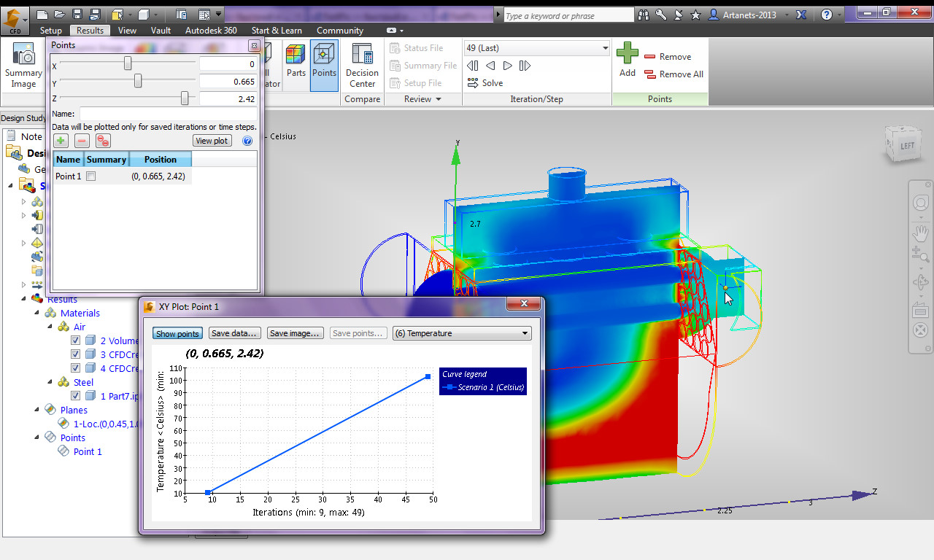934x560 pixels.
Task: Click the New file icon in quick access toolbar
Action: tap(43, 14)
